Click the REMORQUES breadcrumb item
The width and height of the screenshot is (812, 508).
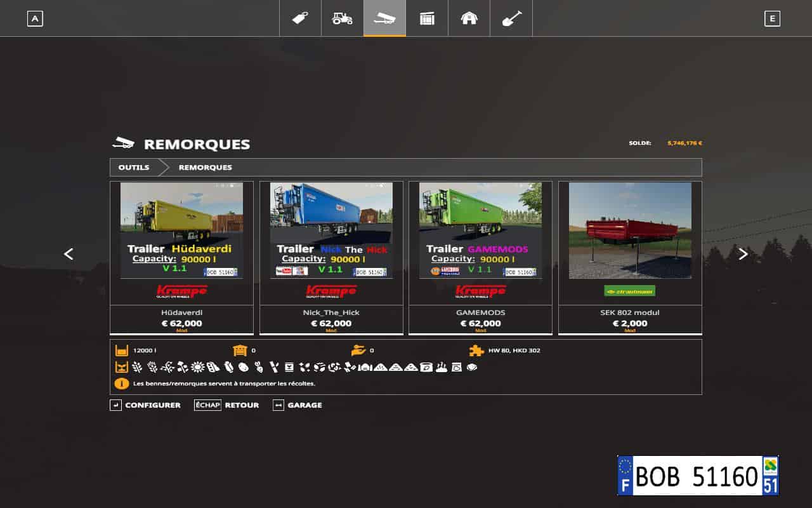(205, 168)
